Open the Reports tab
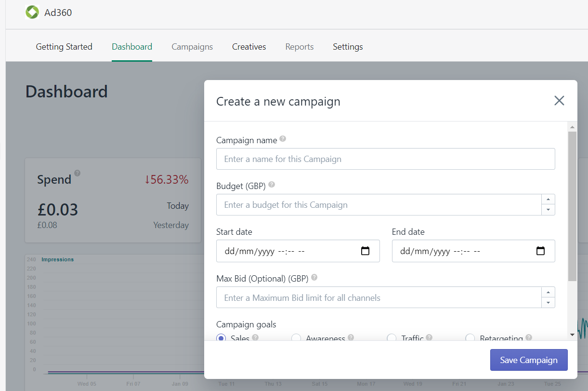The image size is (588, 391). [299, 46]
